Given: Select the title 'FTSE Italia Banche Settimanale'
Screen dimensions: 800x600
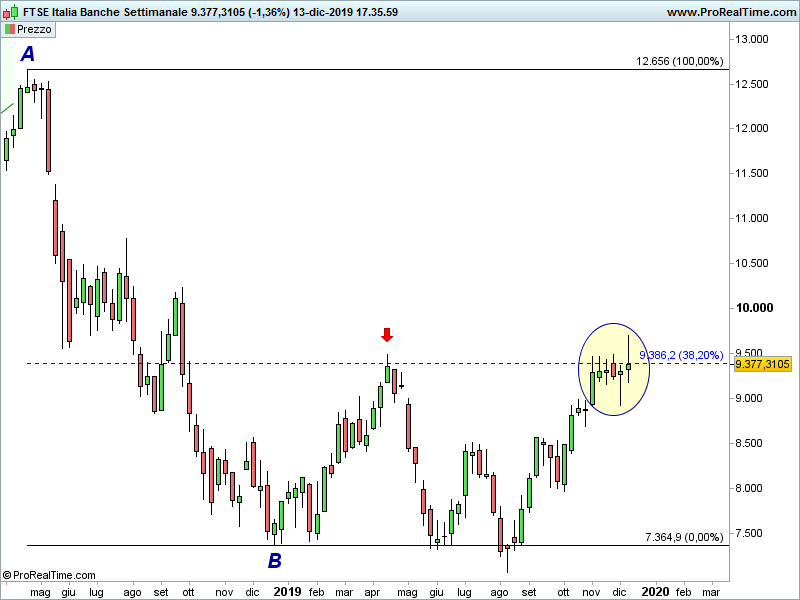Looking at the screenshot, I should click(x=105, y=12).
